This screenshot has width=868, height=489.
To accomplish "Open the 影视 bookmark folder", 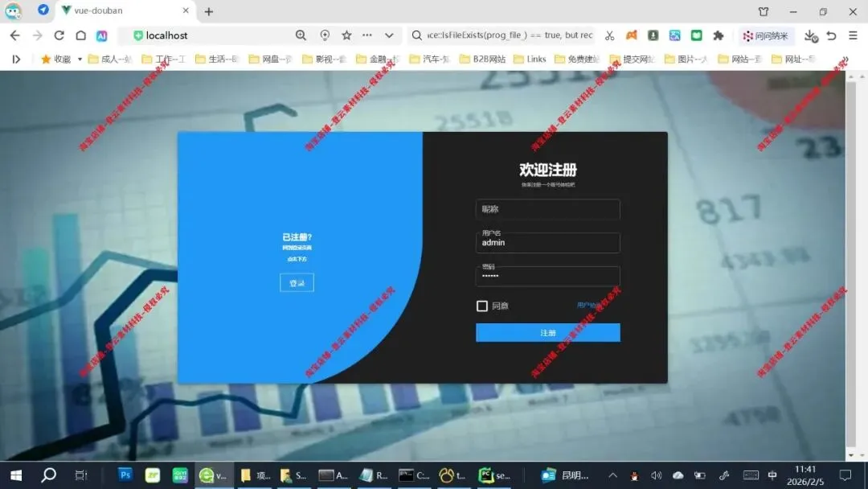I will (x=324, y=59).
